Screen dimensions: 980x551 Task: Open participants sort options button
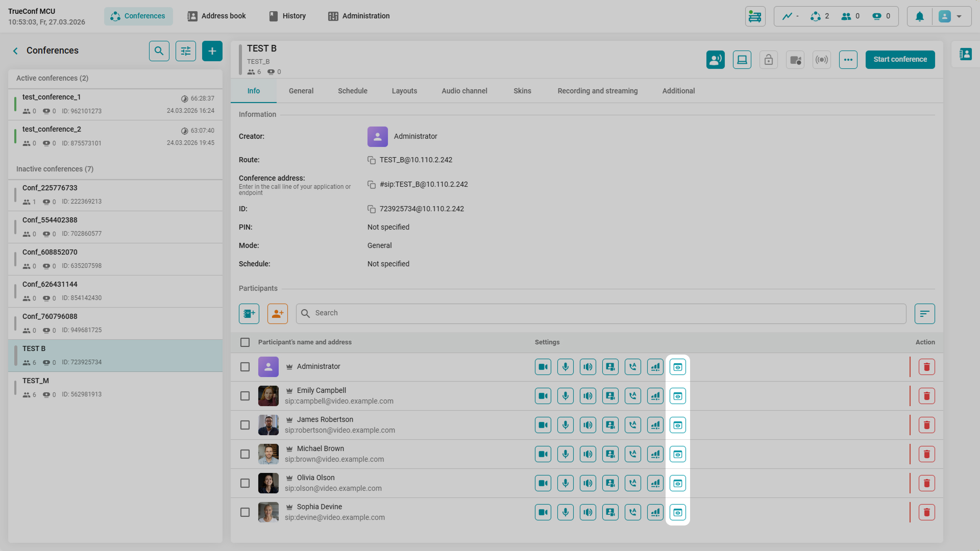pyautogui.click(x=924, y=314)
